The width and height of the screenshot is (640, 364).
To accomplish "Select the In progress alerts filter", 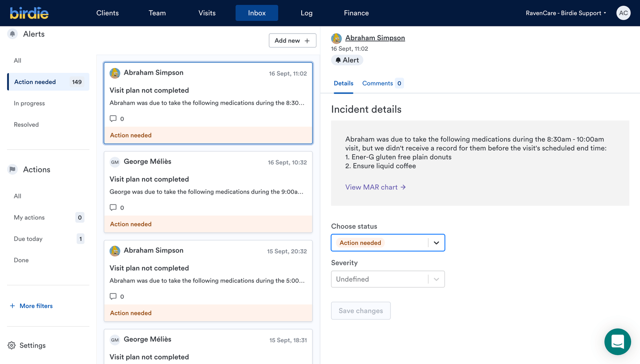I will coord(29,103).
